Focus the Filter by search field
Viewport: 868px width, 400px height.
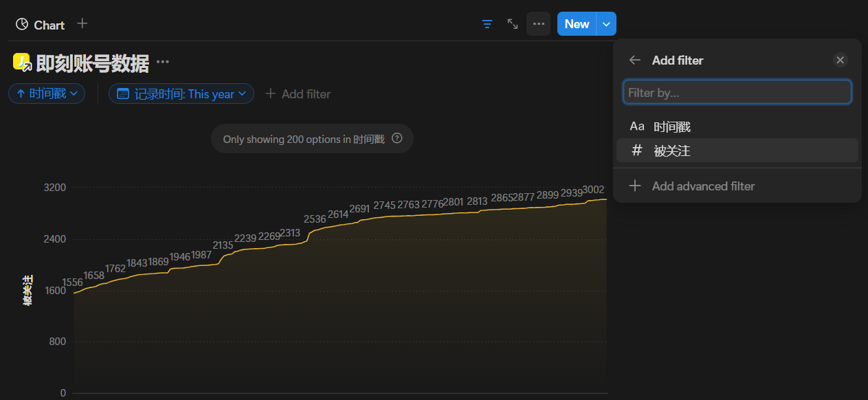click(x=737, y=92)
